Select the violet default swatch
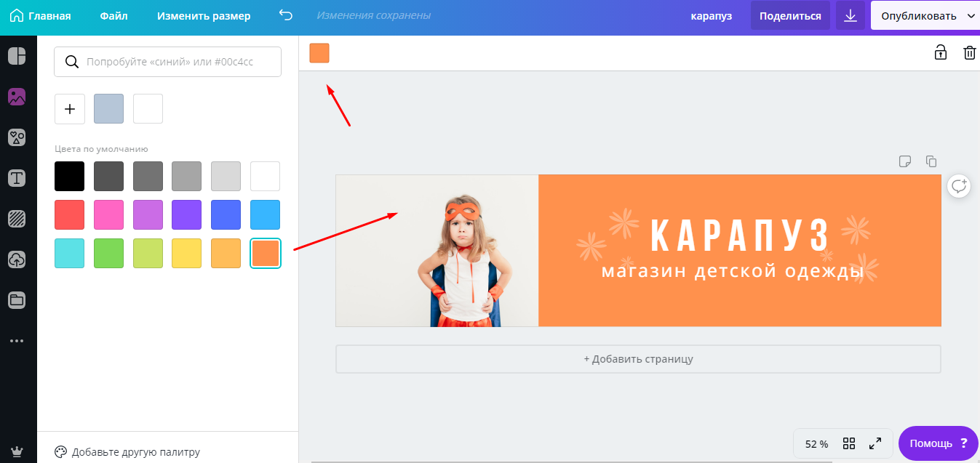This screenshot has height=463, width=980. click(187, 214)
